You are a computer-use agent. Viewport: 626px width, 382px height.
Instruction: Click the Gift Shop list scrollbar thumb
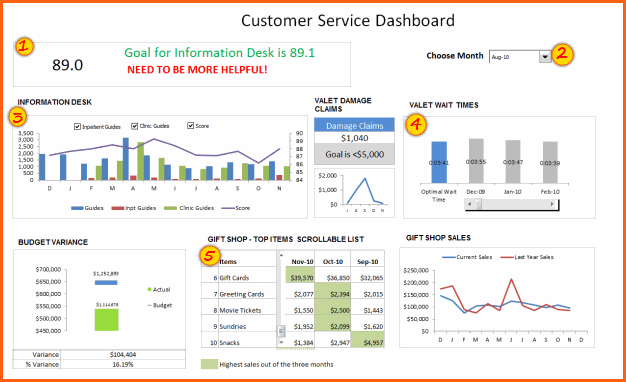point(281,331)
